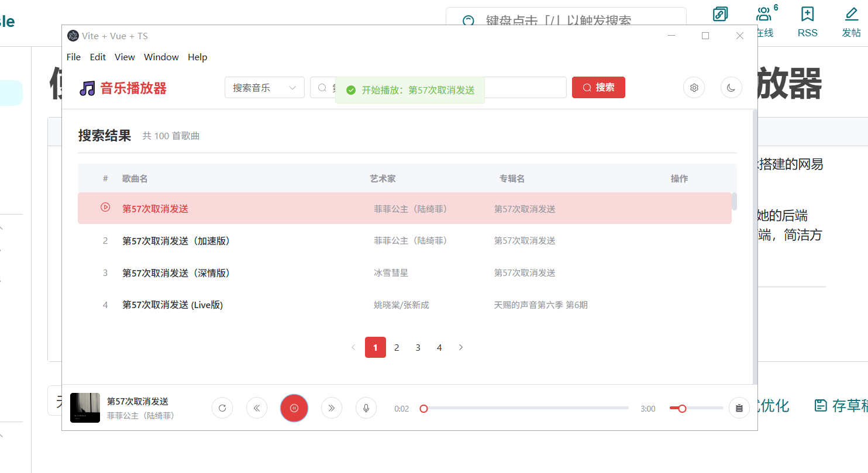Screen dimensions: 868x473
Task: Pause the currently playing song
Action: click(x=294, y=408)
